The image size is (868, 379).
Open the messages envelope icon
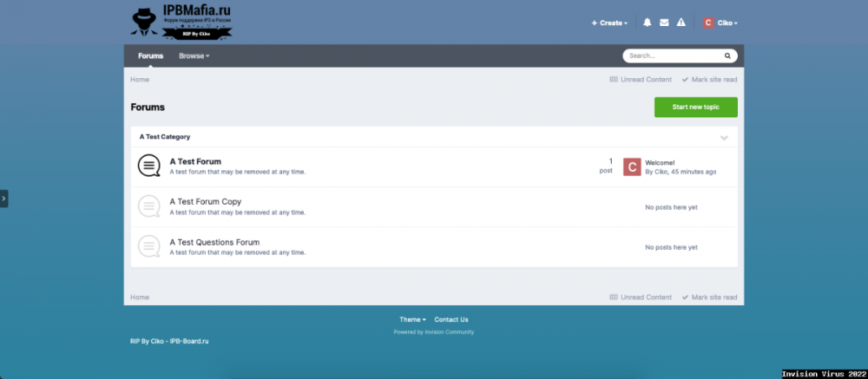coord(664,23)
